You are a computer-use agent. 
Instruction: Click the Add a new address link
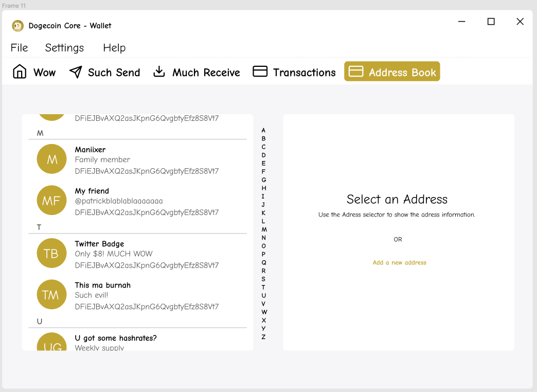(399, 262)
